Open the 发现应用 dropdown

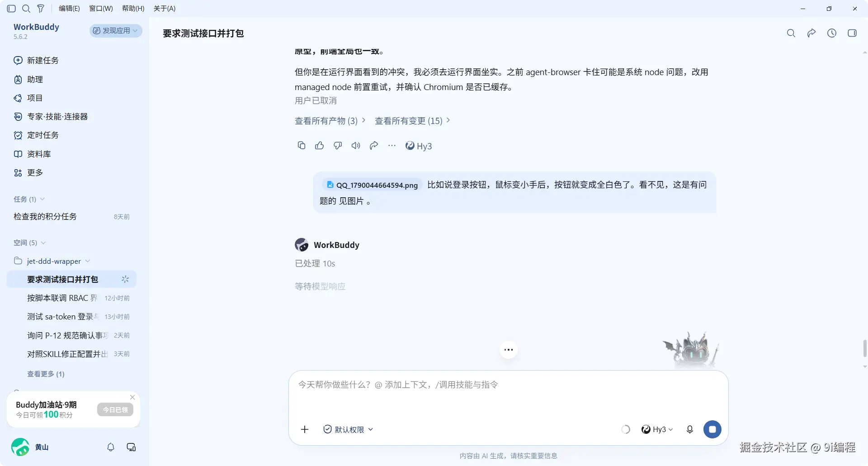[116, 31]
